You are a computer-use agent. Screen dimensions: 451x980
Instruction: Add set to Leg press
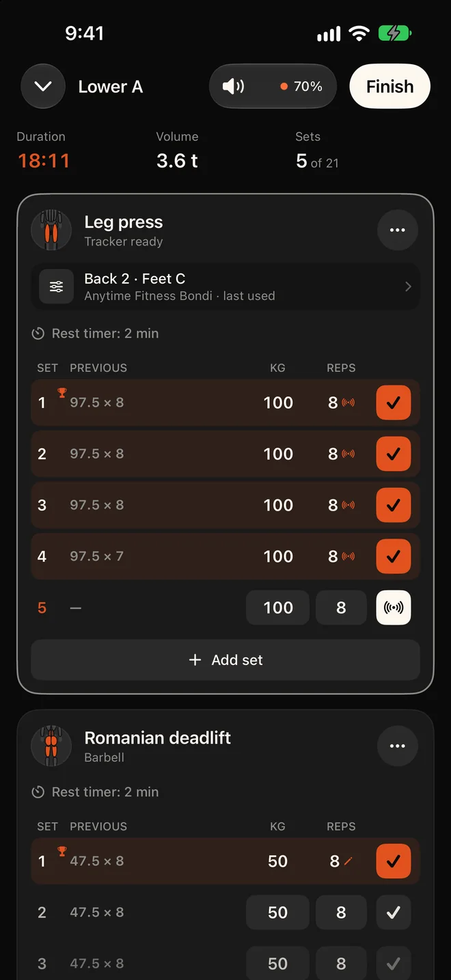225,659
